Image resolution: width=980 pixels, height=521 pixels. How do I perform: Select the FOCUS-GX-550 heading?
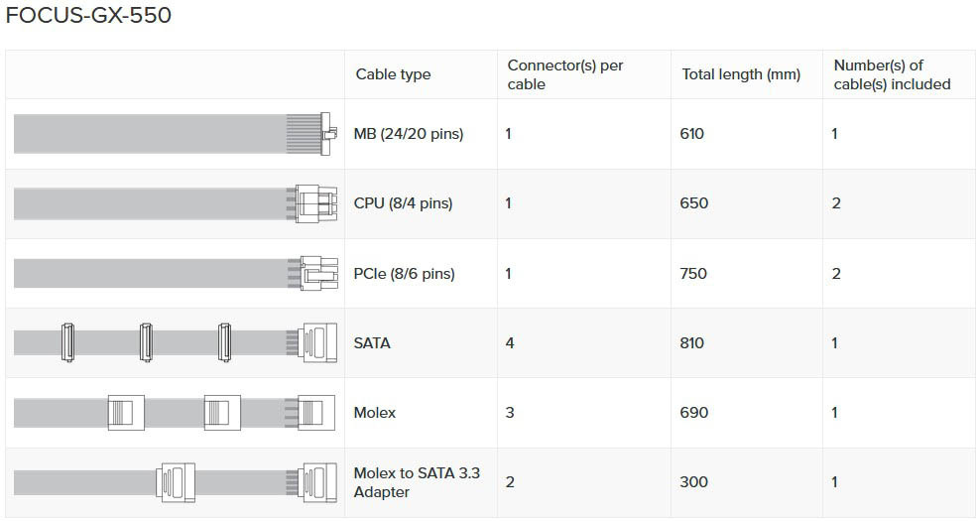pyautogui.click(x=88, y=16)
